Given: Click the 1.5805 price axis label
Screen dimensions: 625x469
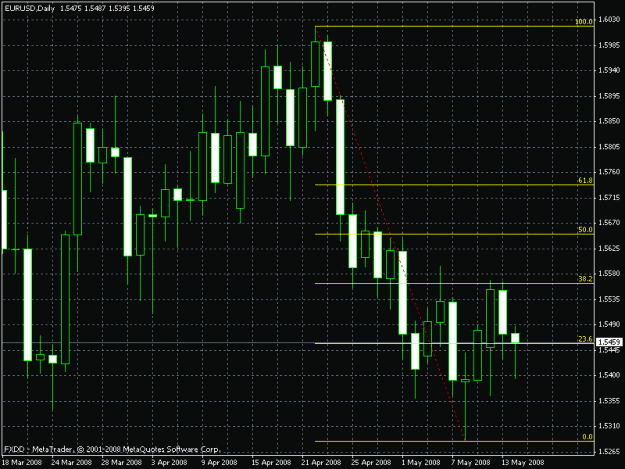Looking at the screenshot, I should click(x=609, y=147).
